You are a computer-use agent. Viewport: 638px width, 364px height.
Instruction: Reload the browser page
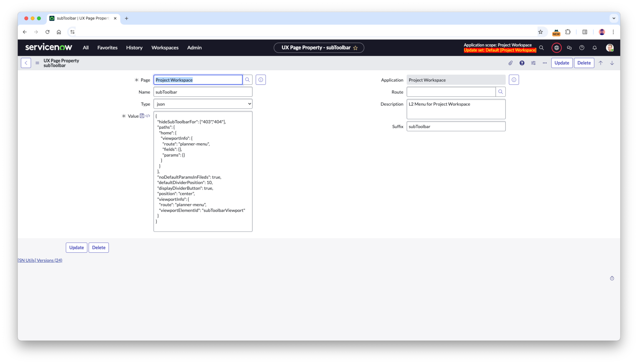[47, 32]
